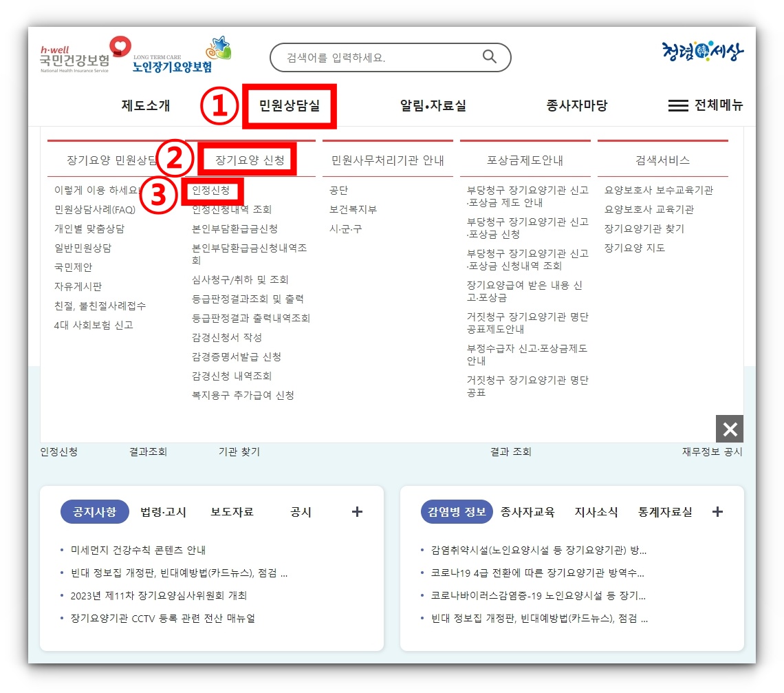Close the mega menu with X icon
The height and width of the screenshot is (693, 784).
coord(729,429)
